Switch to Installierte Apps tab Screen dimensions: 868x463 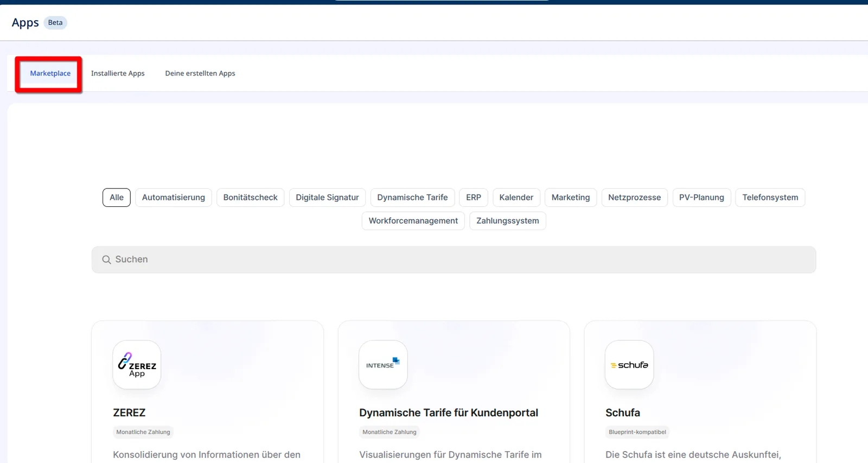(x=118, y=73)
